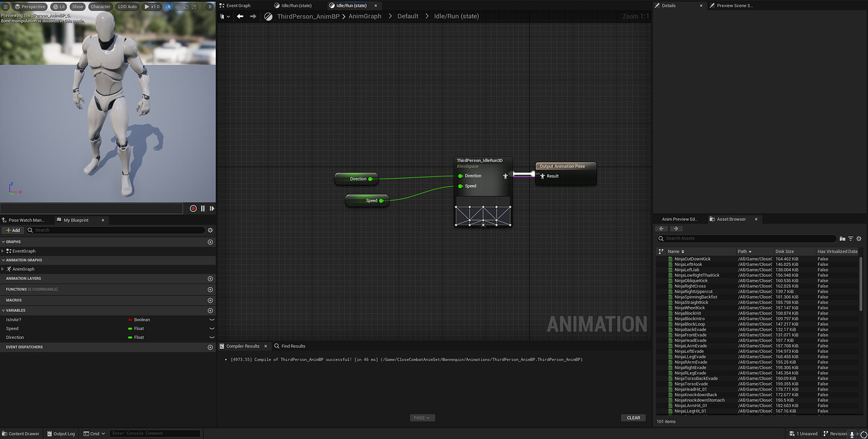Open My Blueprint settings gear
Image resolution: width=868 pixels, height=439 pixels.
pos(211,230)
